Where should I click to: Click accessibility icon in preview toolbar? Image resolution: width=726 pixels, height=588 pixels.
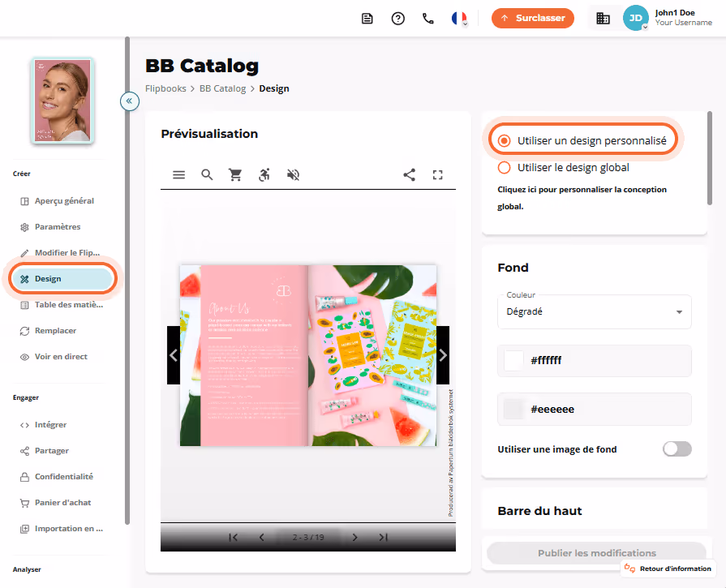pos(264,174)
